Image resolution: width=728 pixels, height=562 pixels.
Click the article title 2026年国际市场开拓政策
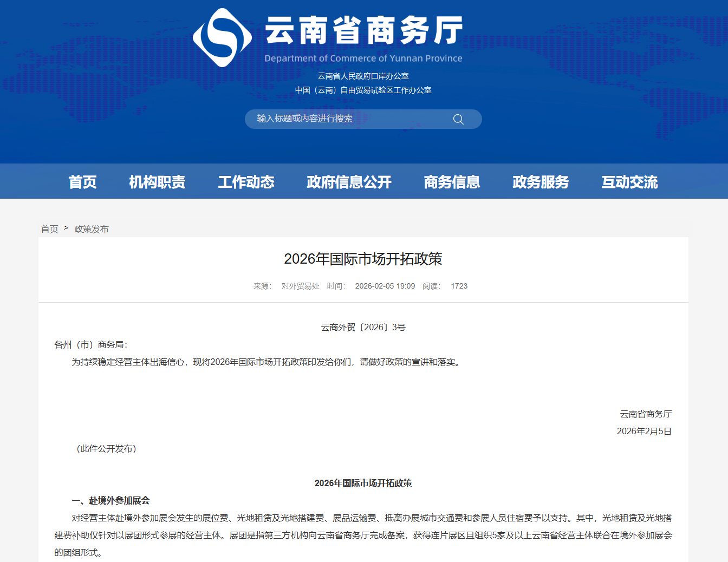[363, 259]
